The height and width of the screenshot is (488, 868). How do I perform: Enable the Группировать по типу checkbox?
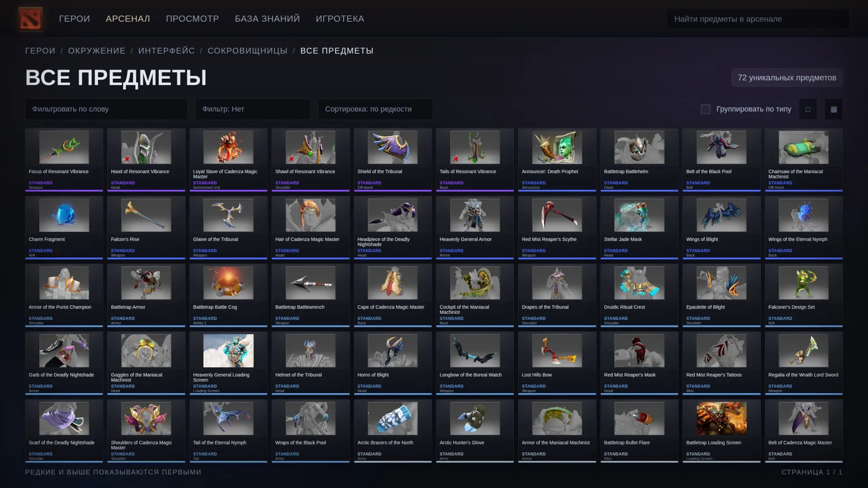705,109
